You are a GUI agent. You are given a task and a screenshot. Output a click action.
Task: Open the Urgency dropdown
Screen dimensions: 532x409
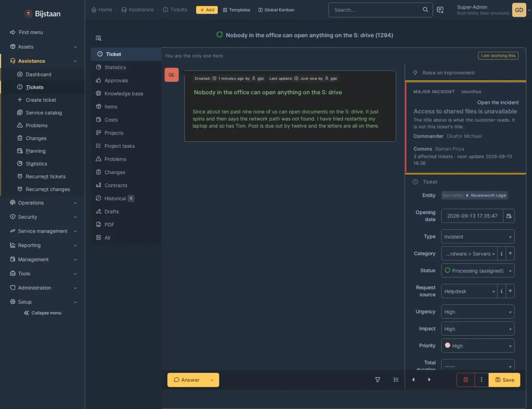pos(478,312)
